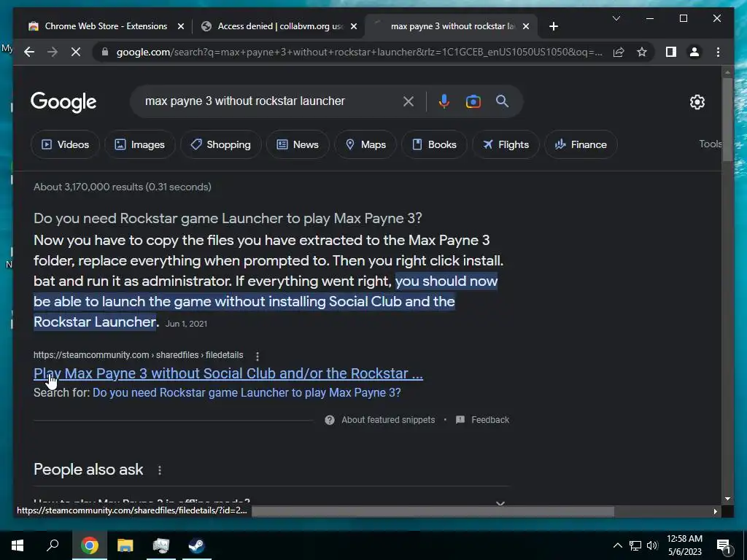Close the max payne 3 search tab
The image size is (747, 560).
pyautogui.click(x=526, y=27)
